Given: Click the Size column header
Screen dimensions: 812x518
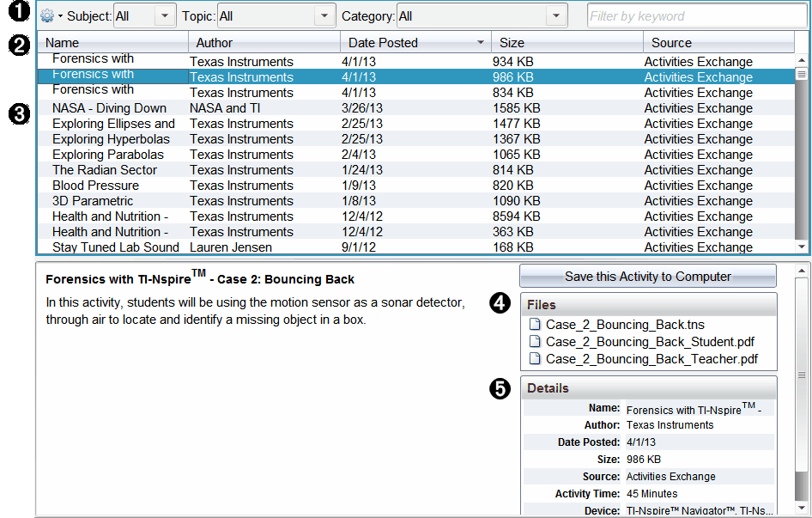Looking at the screenshot, I should tap(567, 43).
